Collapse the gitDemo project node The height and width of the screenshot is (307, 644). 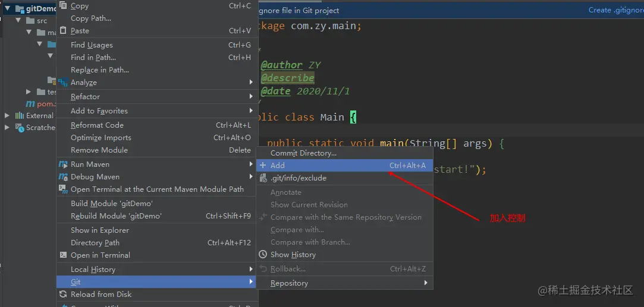pyautogui.click(x=7, y=8)
